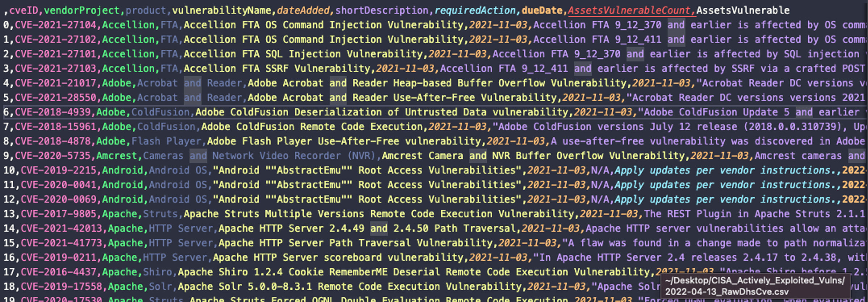Click Accellion FTA SSRF Vulnerability text

(x=277, y=69)
